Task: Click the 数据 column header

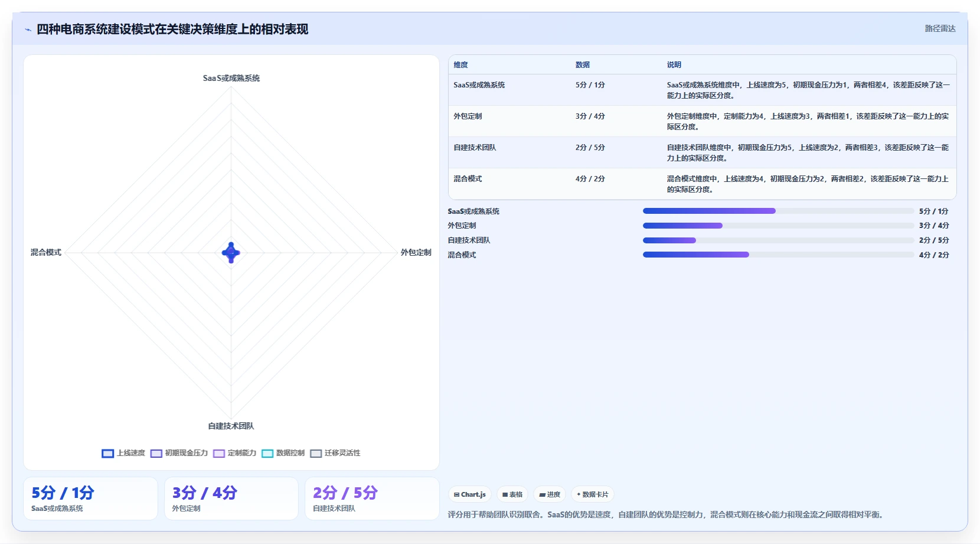Action: click(x=583, y=65)
